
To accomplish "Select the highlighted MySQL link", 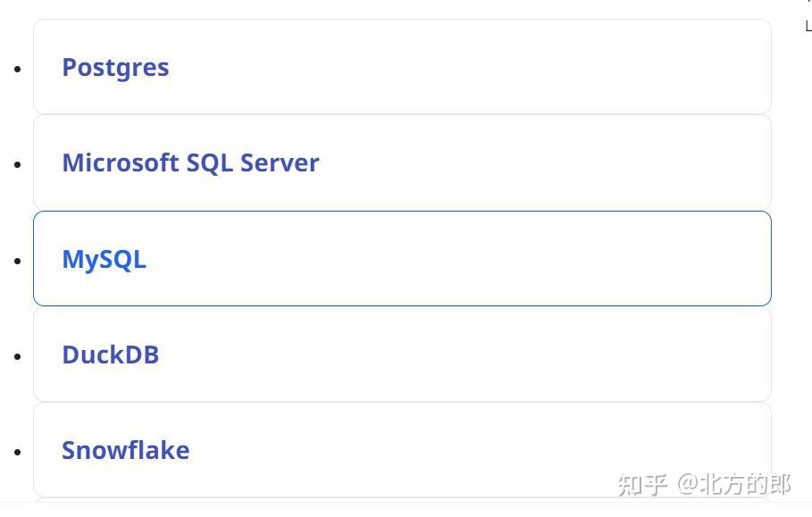I will (104, 260).
